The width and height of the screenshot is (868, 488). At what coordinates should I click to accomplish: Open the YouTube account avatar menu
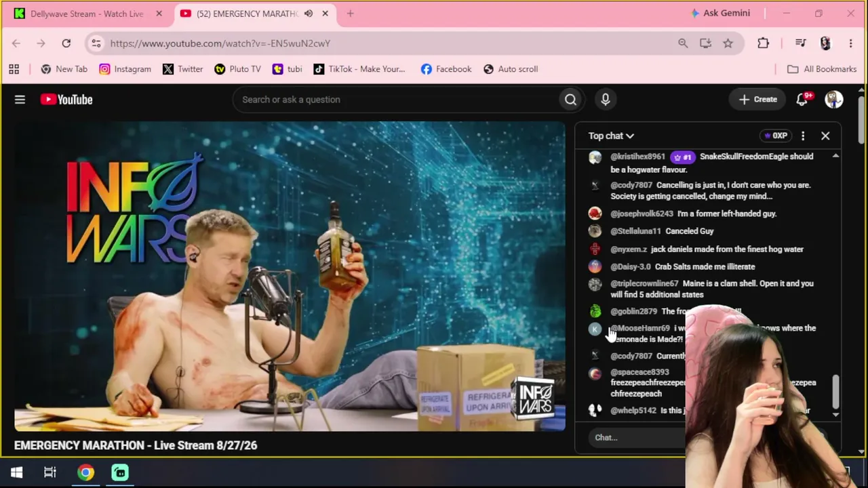tap(834, 100)
